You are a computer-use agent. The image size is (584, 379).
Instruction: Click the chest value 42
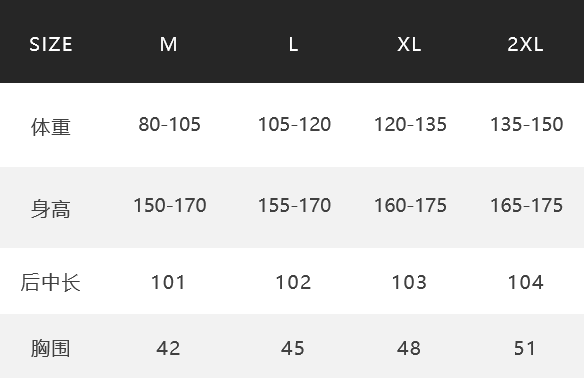(x=168, y=348)
